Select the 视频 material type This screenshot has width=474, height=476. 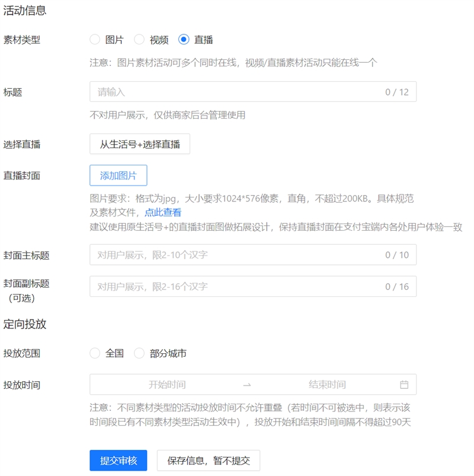pyautogui.click(x=139, y=40)
